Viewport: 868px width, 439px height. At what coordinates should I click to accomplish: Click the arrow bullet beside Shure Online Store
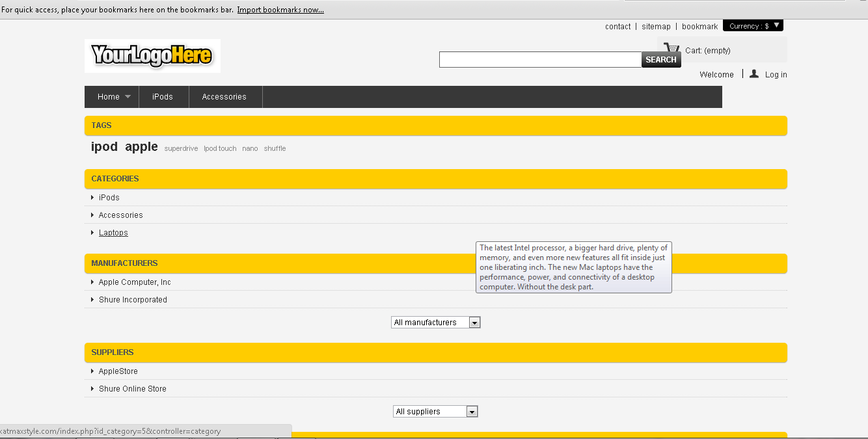[92, 389]
